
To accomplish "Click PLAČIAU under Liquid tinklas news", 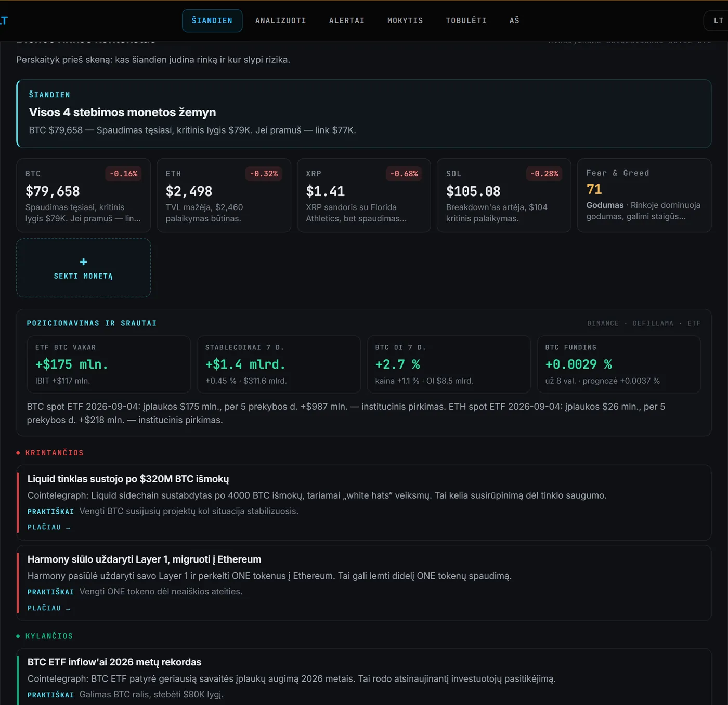I will pyautogui.click(x=49, y=527).
